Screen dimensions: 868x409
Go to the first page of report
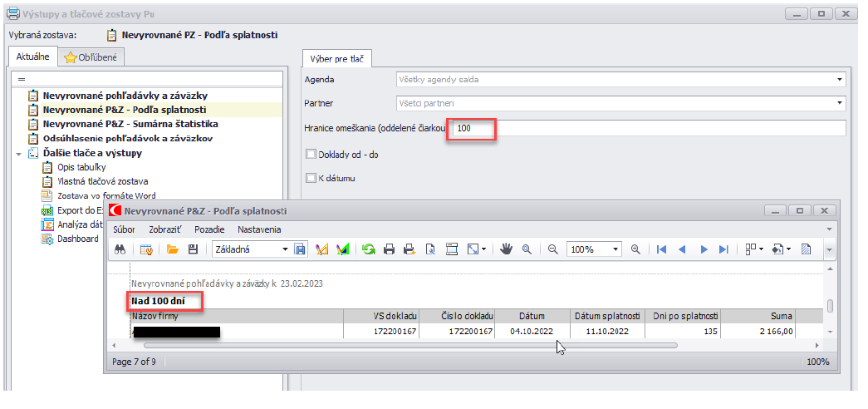[x=661, y=249]
